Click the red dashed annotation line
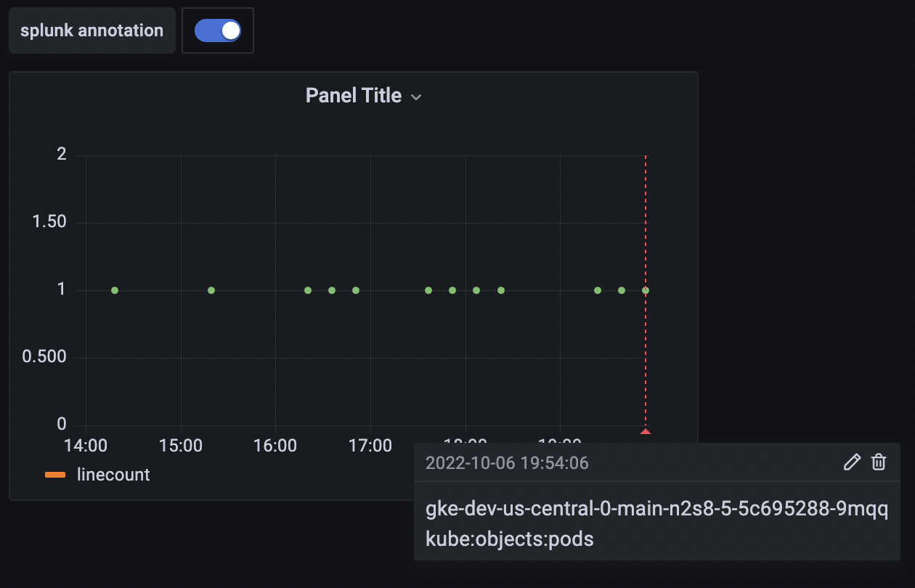The image size is (915, 588). (646, 218)
